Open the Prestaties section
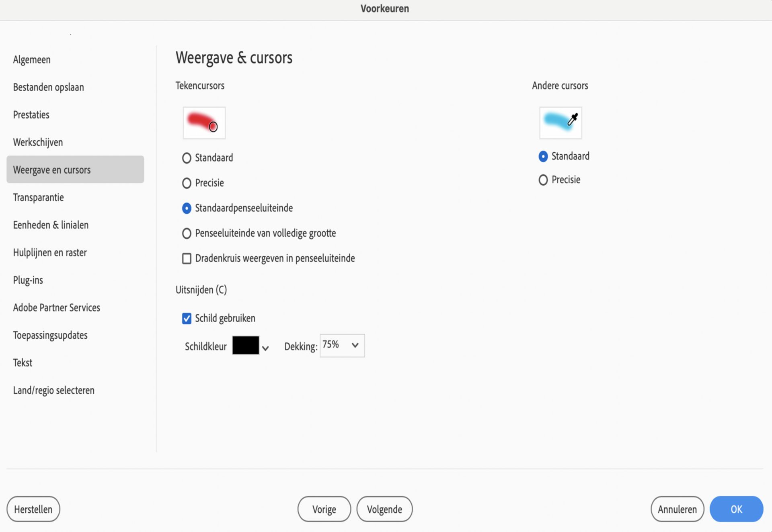Screen dimensions: 772x532 coord(75,115)
